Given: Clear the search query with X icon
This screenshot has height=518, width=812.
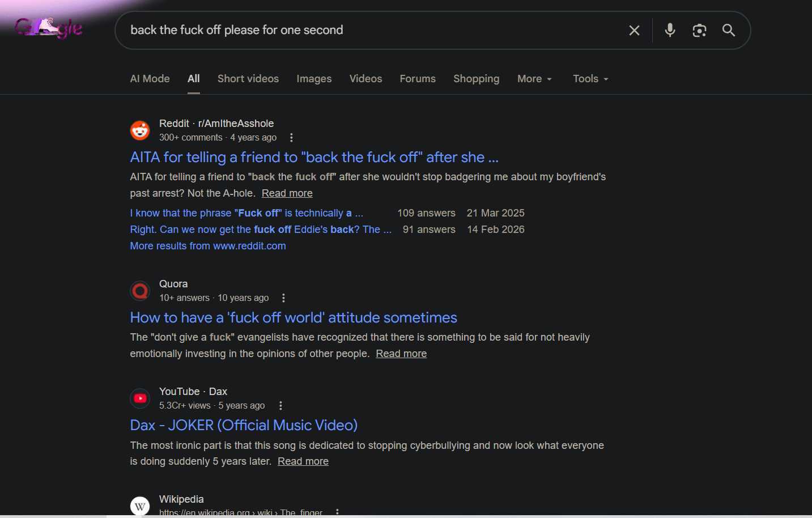Looking at the screenshot, I should [x=634, y=31].
